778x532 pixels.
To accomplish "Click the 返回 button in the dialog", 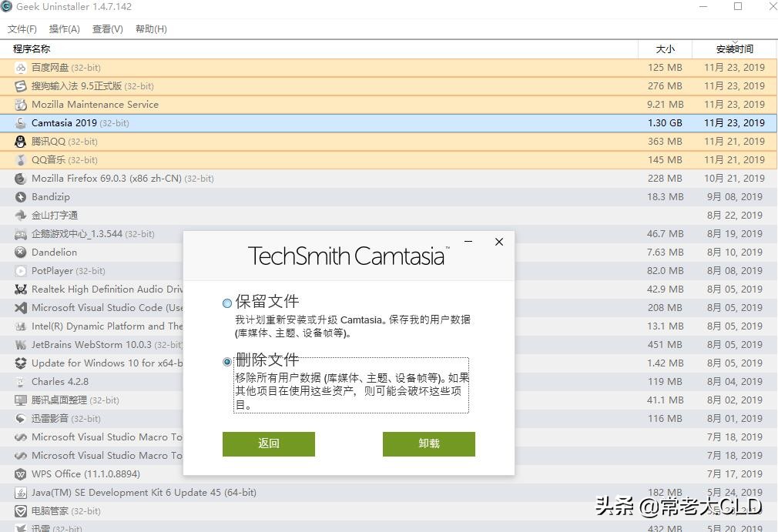I will [268, 444].
